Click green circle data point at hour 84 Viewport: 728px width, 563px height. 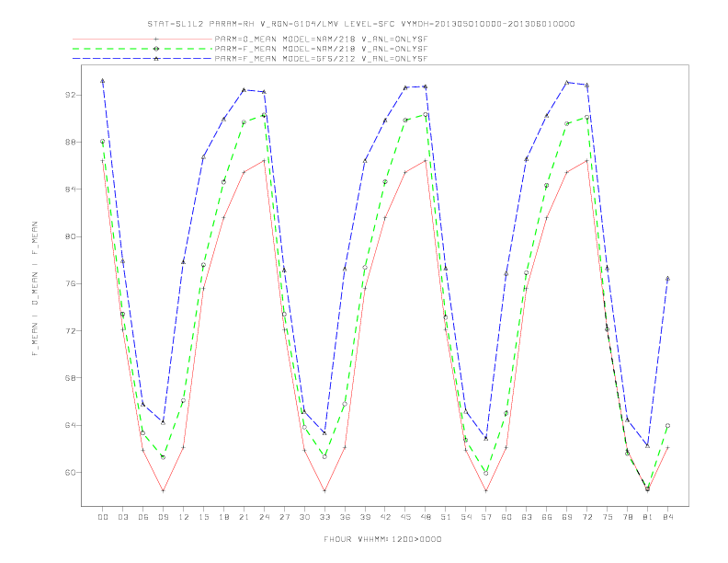coord(667,426)
